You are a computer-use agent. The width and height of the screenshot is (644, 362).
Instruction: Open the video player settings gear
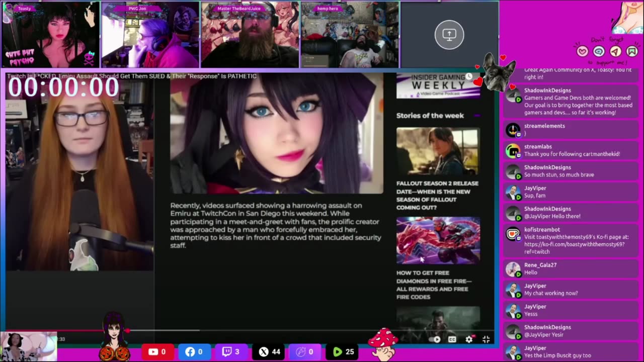tap(469, 339)
